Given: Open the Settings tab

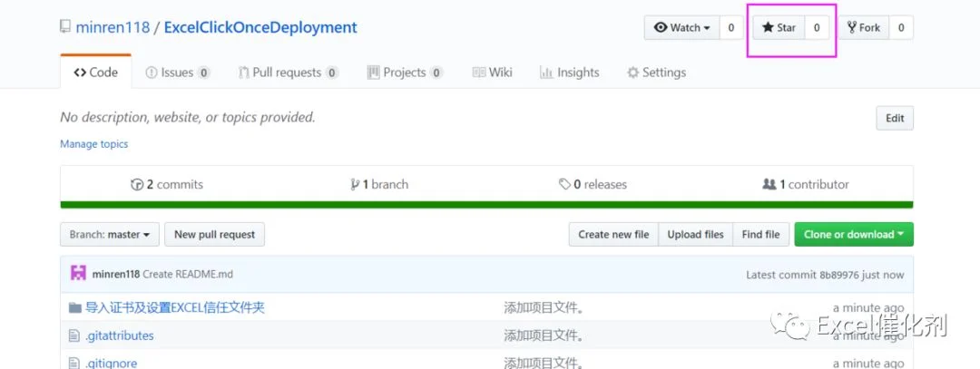Looking at the screenshot, I should (656, 73).
